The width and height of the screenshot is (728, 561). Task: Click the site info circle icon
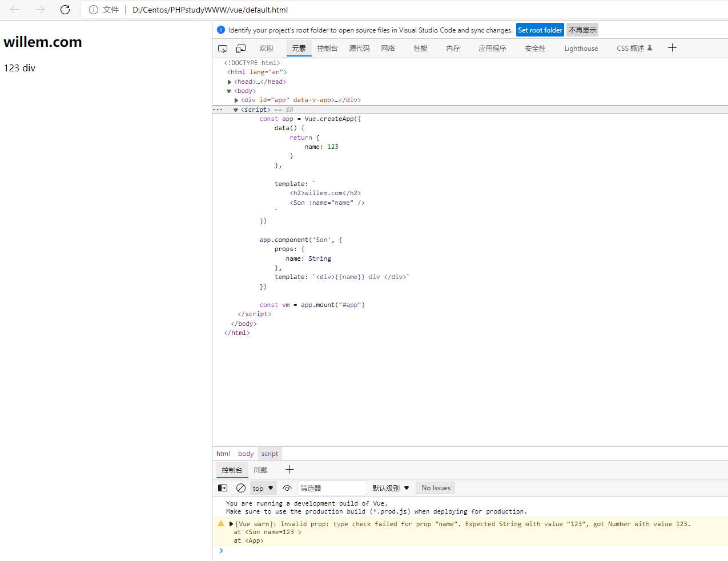point(94,10)
